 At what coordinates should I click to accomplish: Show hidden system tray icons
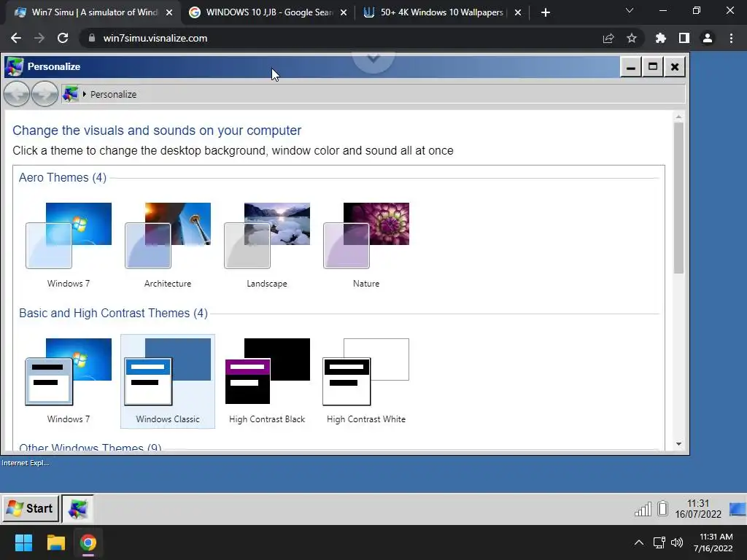pos(639,542)
